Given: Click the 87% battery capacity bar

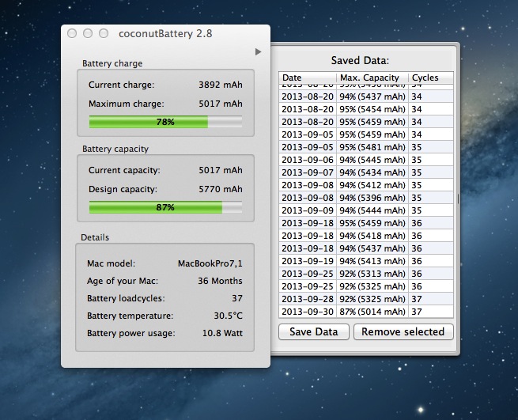Looking at the screenshot, I should pyautogui.click(x=165, y=207).
